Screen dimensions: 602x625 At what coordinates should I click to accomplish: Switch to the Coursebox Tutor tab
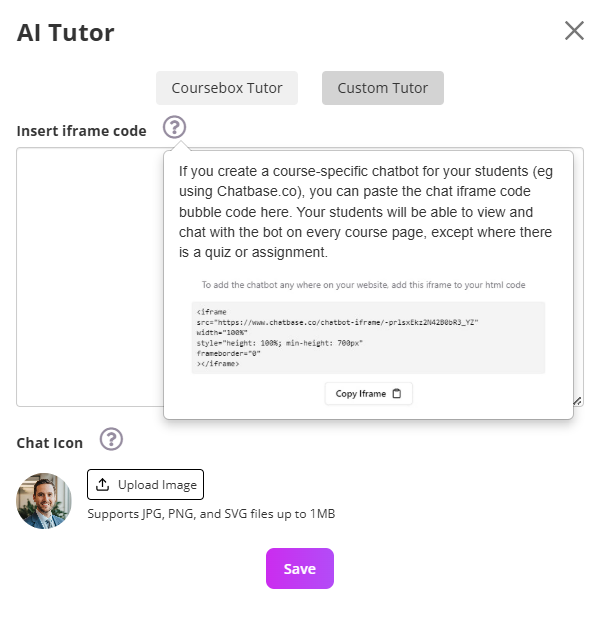tap(227, 88)
